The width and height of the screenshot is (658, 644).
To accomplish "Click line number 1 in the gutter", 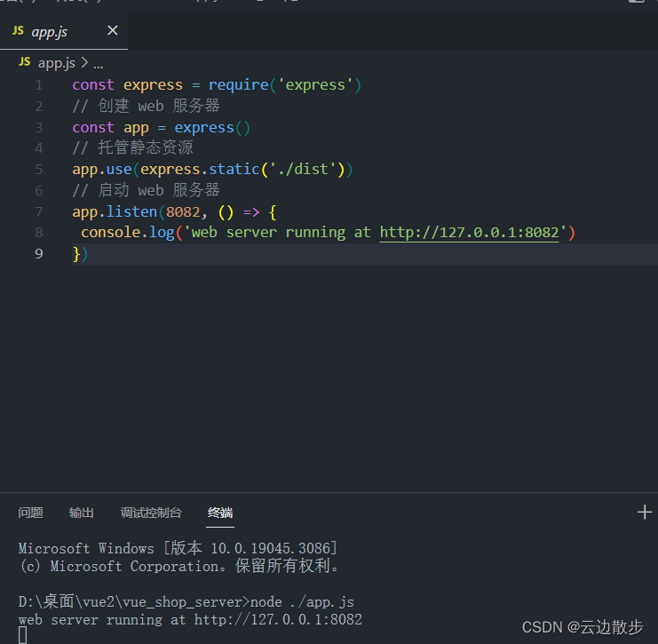I will (39, 85).
